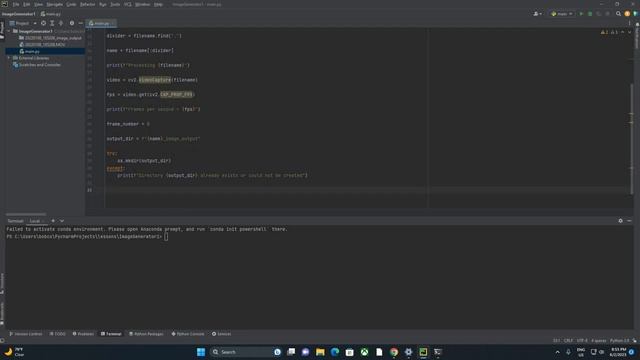This screenshot has height=360, width=640.
Task: Open Version Control tool window
Action: coord(26,334)
